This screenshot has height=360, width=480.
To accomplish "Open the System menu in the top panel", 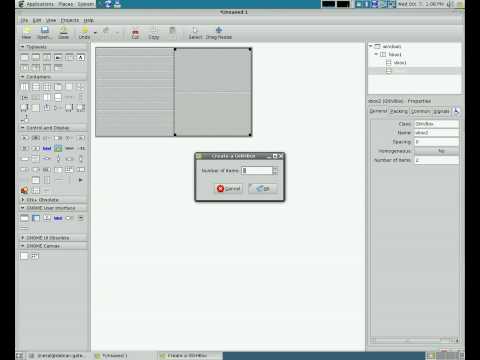I will 86,4.
